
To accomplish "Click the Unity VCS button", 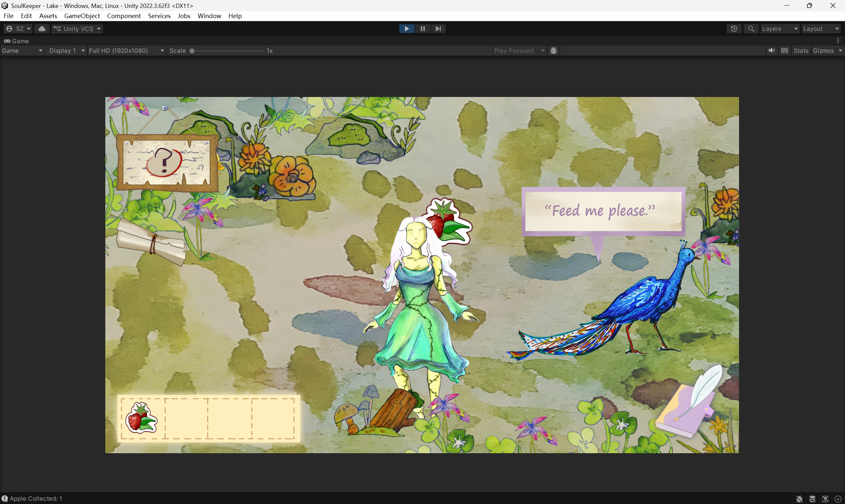I will pos(77,29).
